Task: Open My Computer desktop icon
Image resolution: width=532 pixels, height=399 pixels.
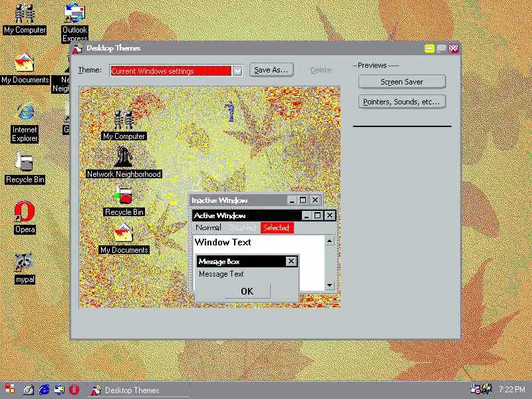Action: coord(25,19)
